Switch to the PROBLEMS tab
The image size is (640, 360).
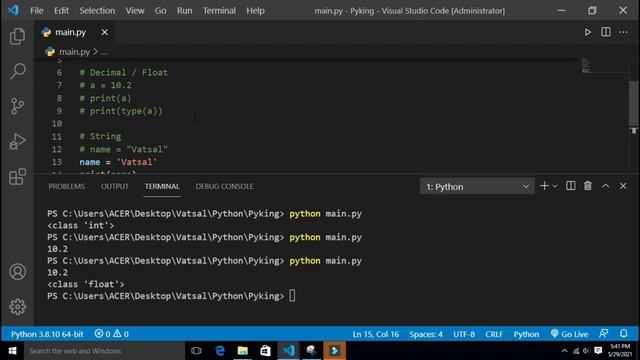click(67, 187)
